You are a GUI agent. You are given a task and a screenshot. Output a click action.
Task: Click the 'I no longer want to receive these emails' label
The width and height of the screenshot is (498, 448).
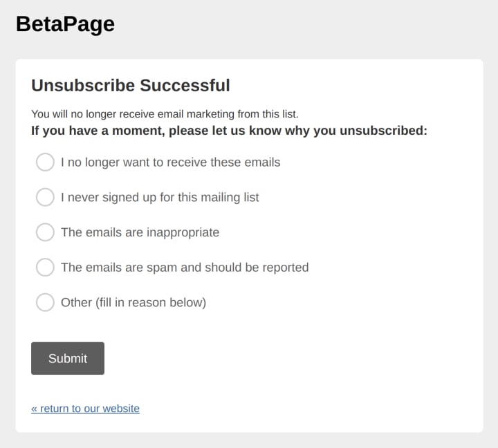[x=170, y=162]
